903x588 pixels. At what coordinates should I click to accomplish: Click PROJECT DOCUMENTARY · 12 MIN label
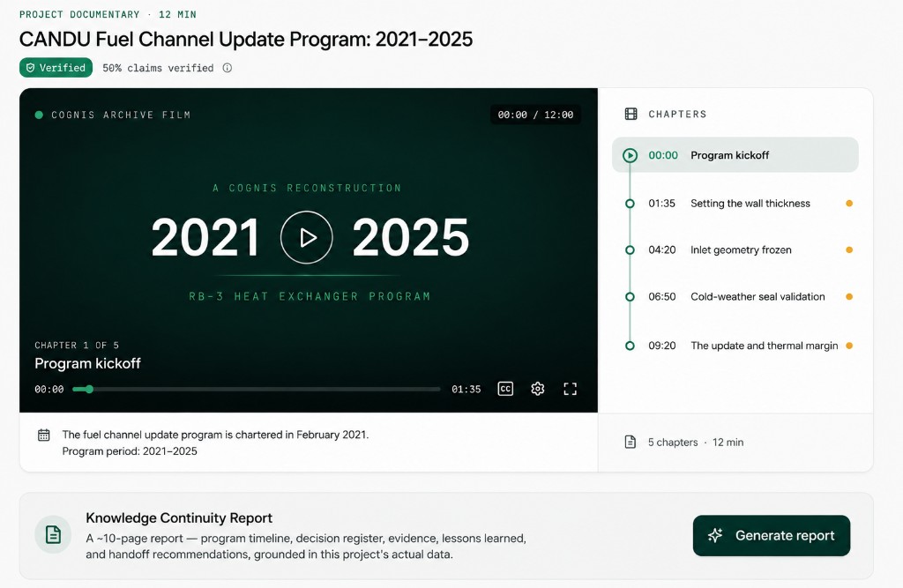click(x=108, y=14)
